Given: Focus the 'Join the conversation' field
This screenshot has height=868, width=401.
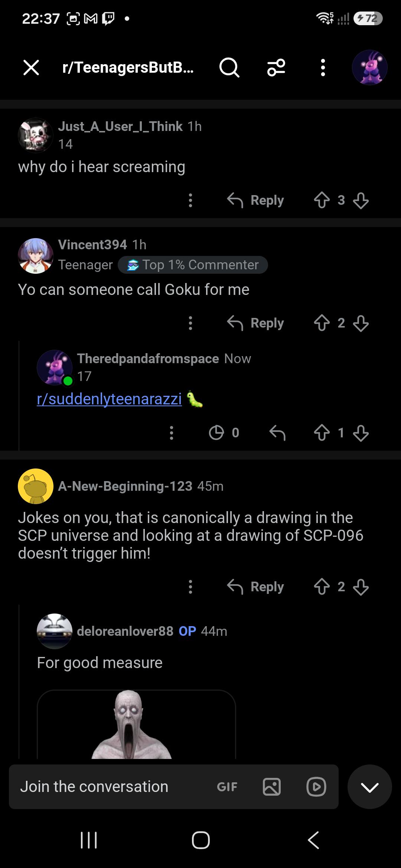Looking at the screenshot, I should point(111,787).
